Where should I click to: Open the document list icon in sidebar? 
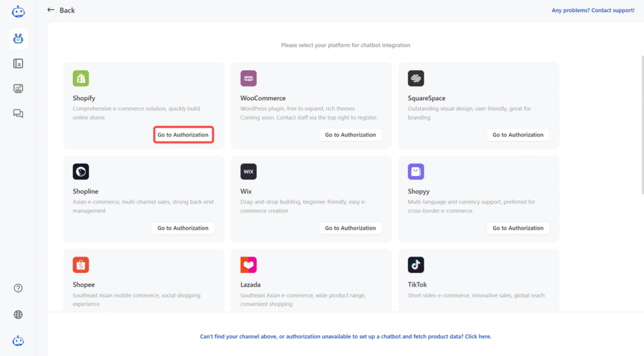(18, 64)
